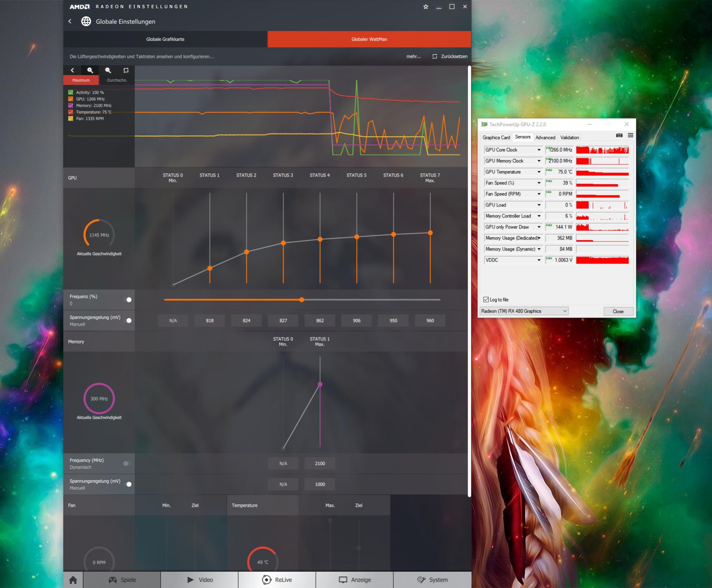Go back with the arrow beside Globale Einstellungen

pyautogui.click(x=70, y=21)
